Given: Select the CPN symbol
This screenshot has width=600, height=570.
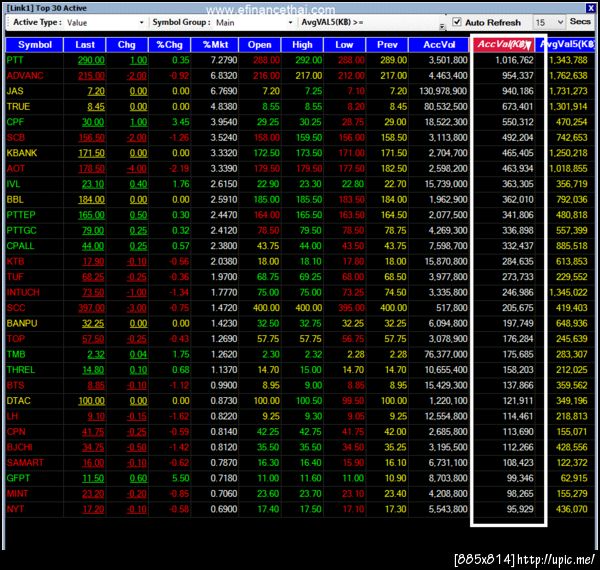Looking at the screenshot, I should [16, 432].
